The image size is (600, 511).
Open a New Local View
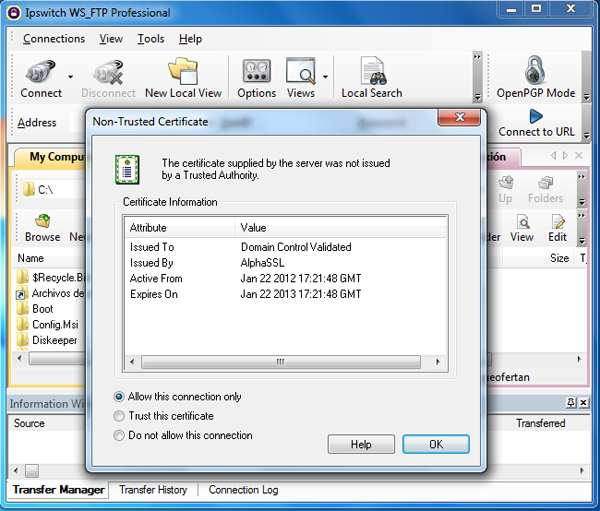point(183,78)
